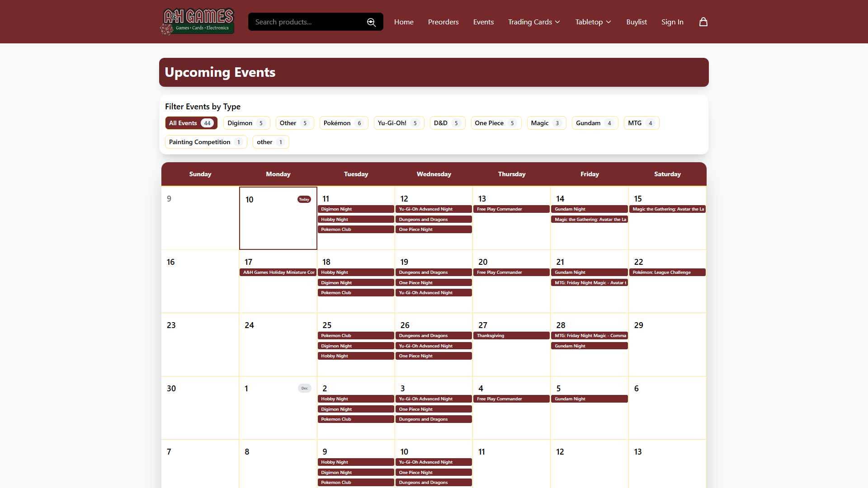
Task: Open Thanksgiving event on the 27th
Action: click(x=511, y=335)
